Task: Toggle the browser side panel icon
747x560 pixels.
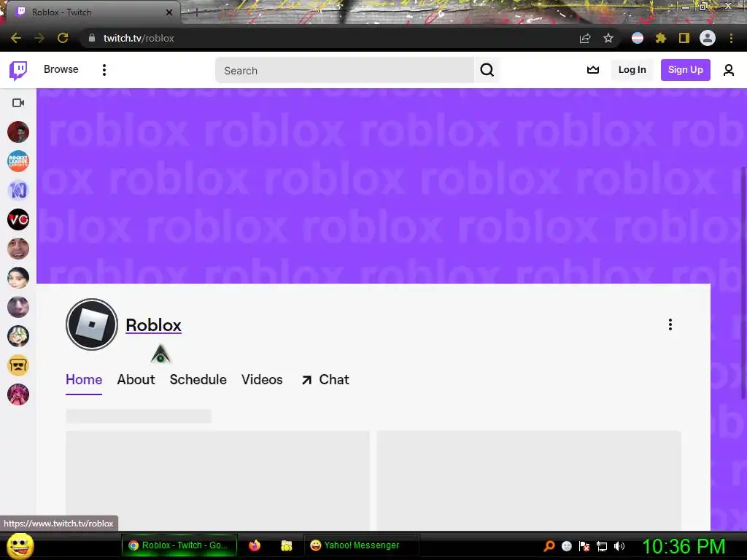Action: pos(684,38)
